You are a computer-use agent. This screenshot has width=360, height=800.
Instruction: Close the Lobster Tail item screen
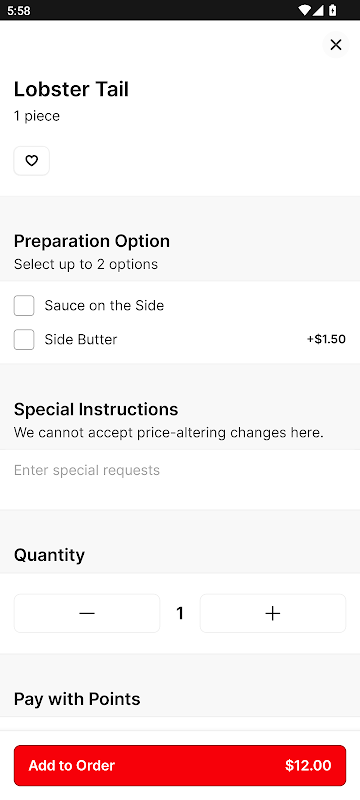(x=336, y=45)
